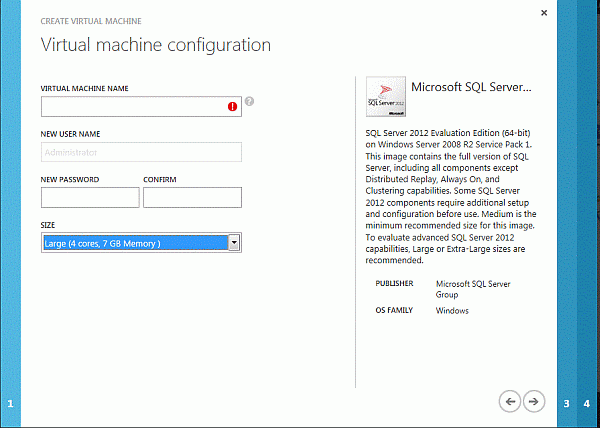The width and height of the screenshot is (600, 428).
Task: Open the Size dropdown arrow
Action: (234, 242)
